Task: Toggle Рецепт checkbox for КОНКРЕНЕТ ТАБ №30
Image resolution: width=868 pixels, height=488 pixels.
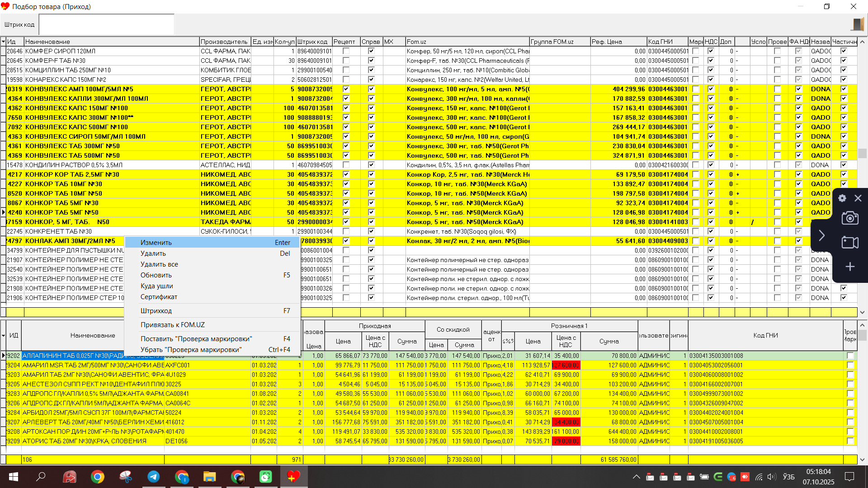Action: pyautogui.click(x=346, y=231)
